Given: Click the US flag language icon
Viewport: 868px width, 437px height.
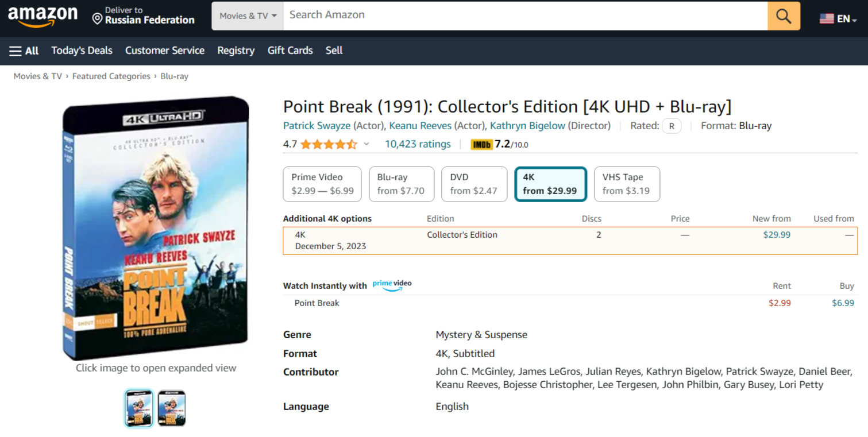Looking at the screenshot, I should (x=827, y=18).
